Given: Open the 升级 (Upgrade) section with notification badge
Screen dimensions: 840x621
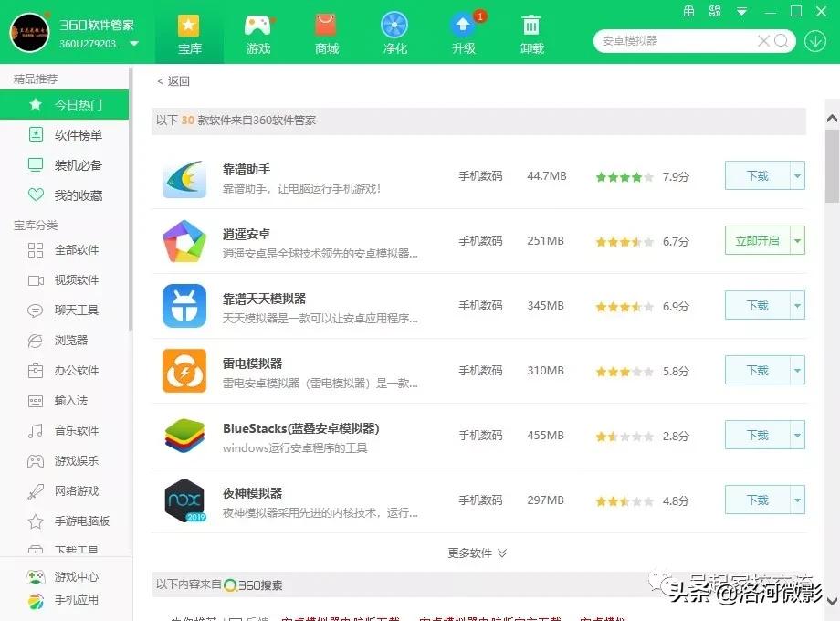Looking at the screenshot, I should click(463, 32).
